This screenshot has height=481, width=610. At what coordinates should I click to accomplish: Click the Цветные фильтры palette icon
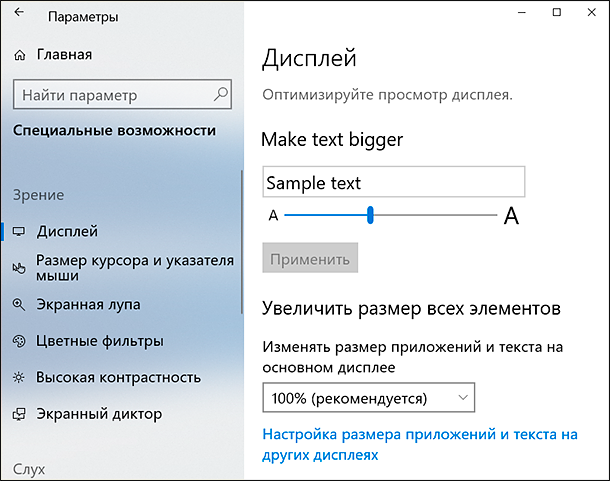click(x=19, y=341)
